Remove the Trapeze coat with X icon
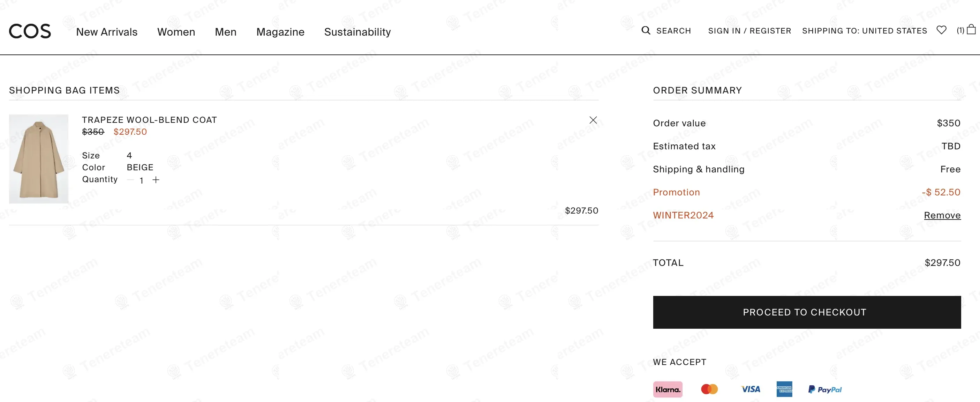Screen dimensions: 980x402 pyautogui.click(x=593, y=120)
